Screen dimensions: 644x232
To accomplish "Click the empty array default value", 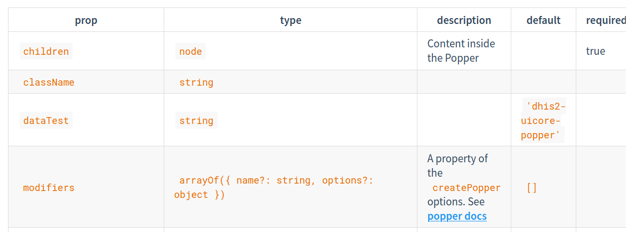I will click(x=532, y=188).
